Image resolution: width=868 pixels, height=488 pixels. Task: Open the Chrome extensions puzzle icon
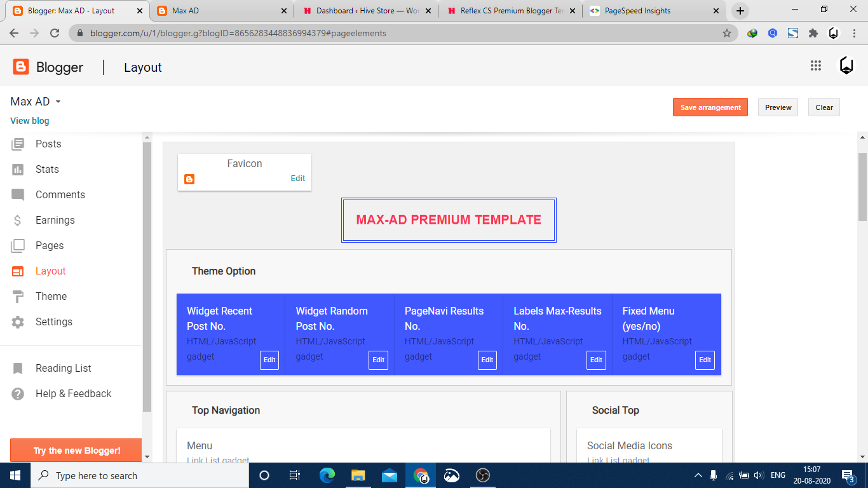tap(813, 33)
